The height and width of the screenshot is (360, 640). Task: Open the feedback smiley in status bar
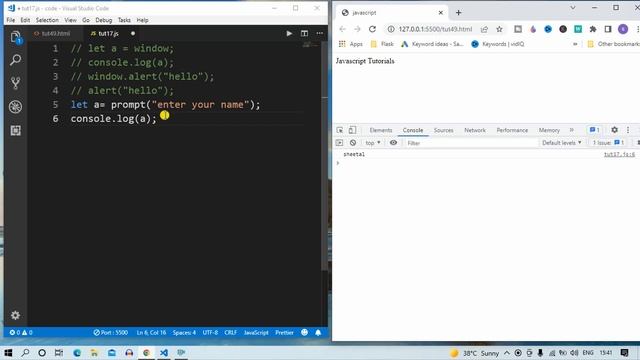click(304, 333)
